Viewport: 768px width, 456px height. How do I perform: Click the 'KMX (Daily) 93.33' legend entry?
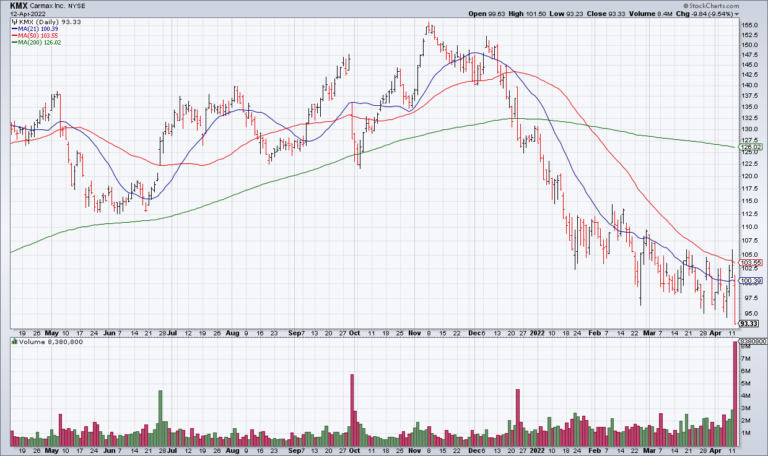point(50,22)
